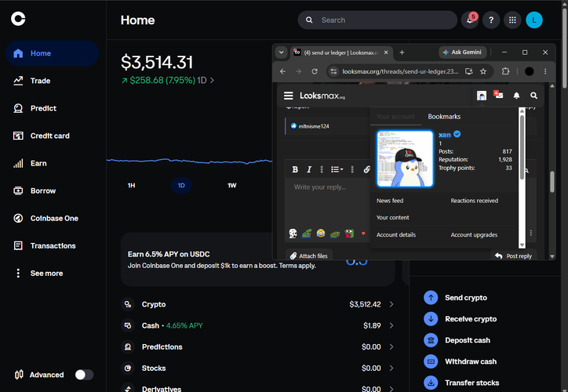Toggle bold in reply editor
Screen dimensions: 568x392
click(x=295, y=169)
